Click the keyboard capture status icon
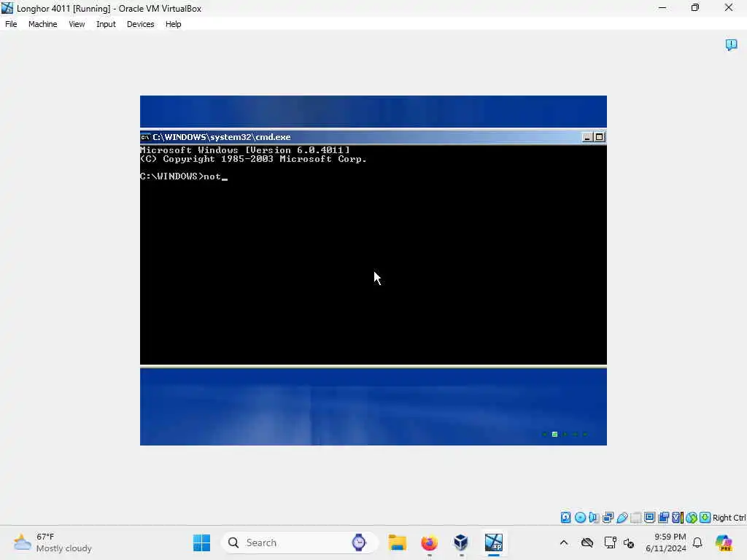The image size is (747, 560). click(x=705, y=517)
